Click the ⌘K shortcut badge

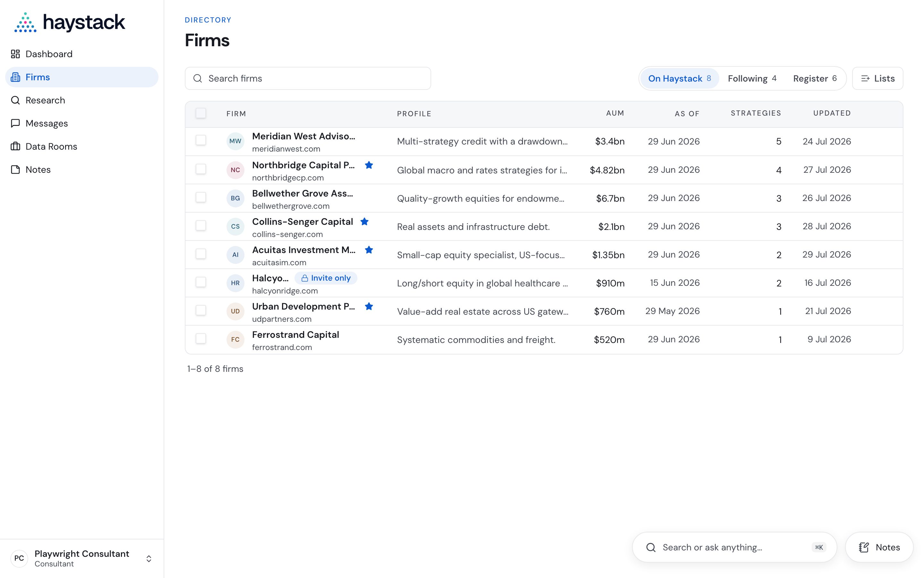(x=819, y=547)
